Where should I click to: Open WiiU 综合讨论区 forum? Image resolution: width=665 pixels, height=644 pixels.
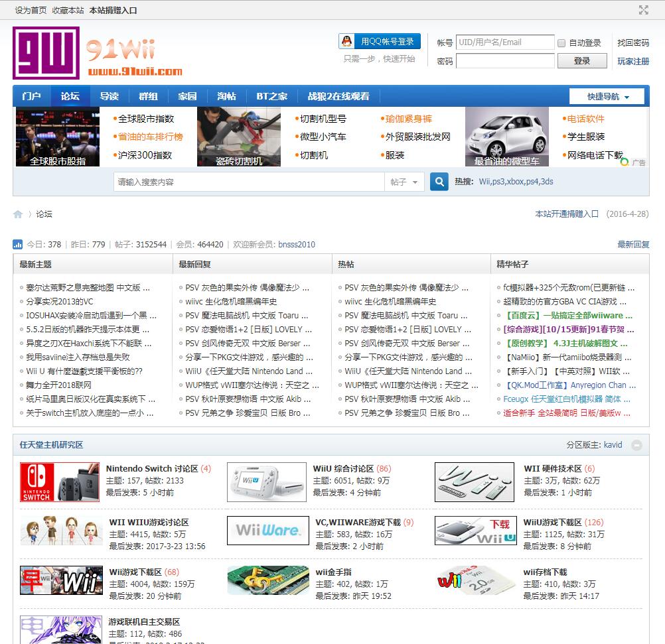(x=343, y=468)
